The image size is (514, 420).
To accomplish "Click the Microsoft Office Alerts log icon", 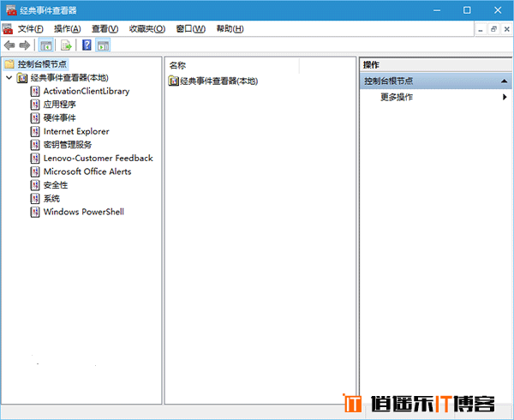I will (x=35, y=171).
